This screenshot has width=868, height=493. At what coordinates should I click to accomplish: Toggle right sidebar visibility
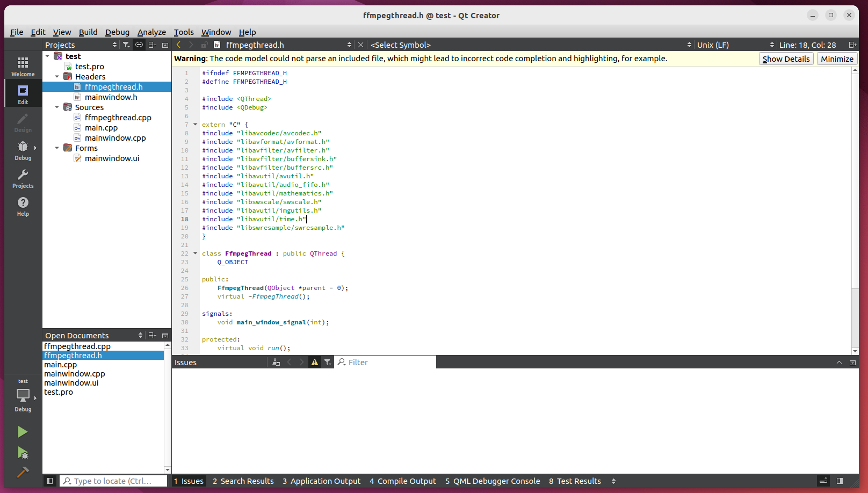tap(840, 481)
